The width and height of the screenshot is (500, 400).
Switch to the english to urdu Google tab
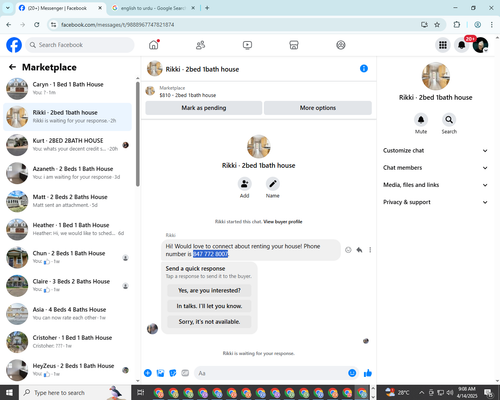(x=153, y=8)
